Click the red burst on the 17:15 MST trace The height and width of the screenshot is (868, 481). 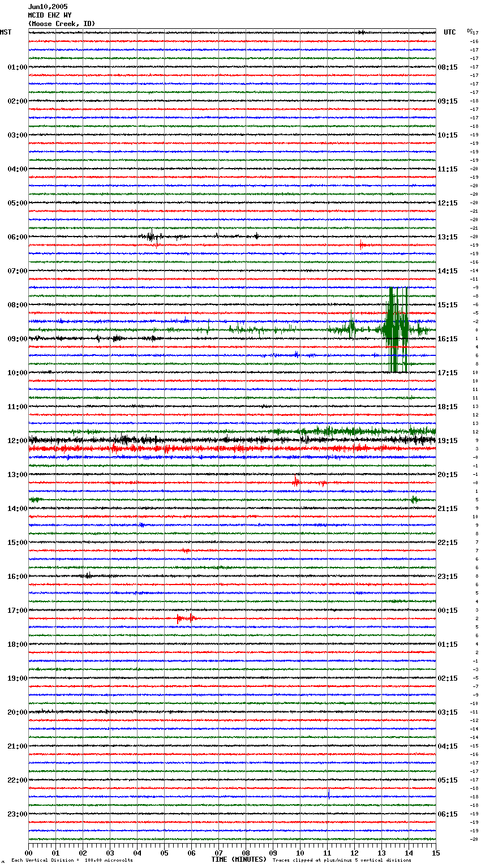tap(187, 618)
